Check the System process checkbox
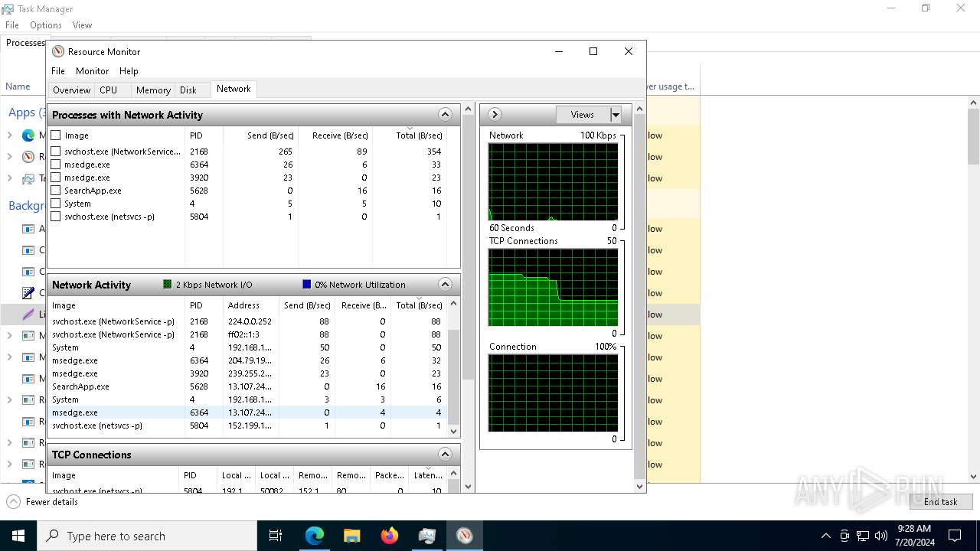Viewport: 980px width, 551px height. (56, 204)
